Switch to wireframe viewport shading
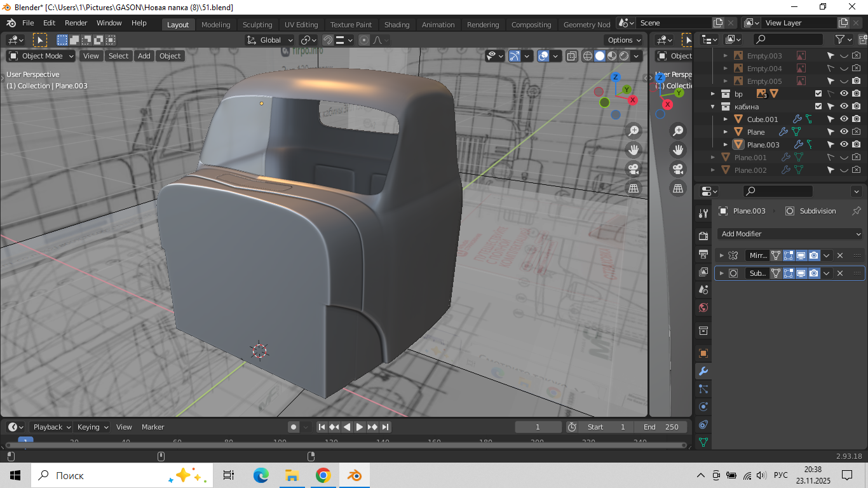 (588, 56)
